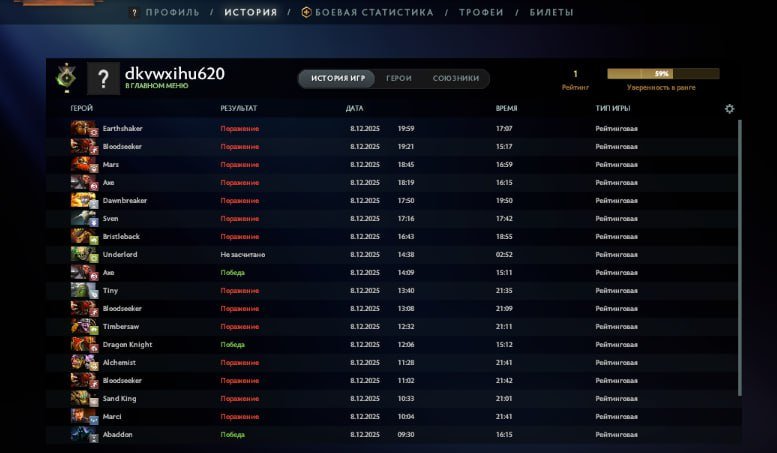Select the Underlord hero portrait
Image resolution: width=777 pixels, height=453 pixels.
coord(84,254)
